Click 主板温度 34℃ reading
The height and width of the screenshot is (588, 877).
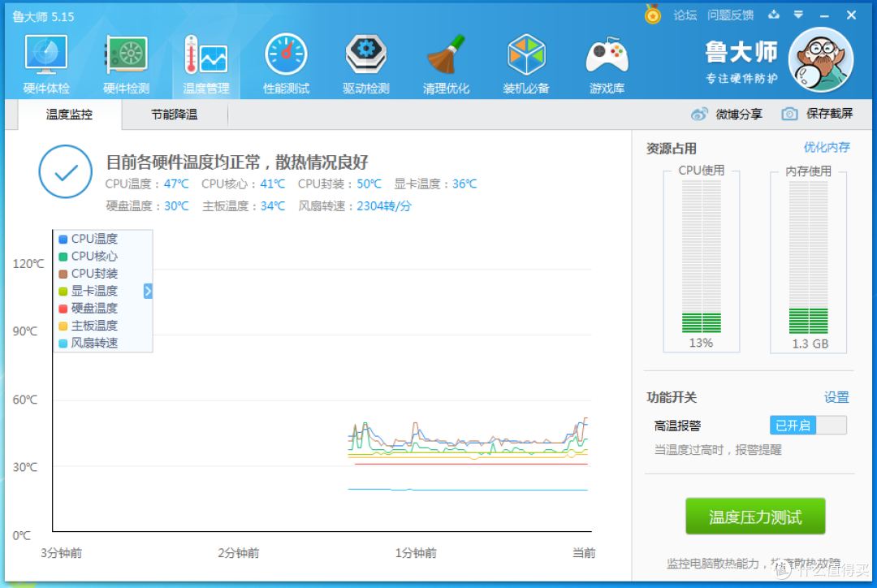[244, 206]
